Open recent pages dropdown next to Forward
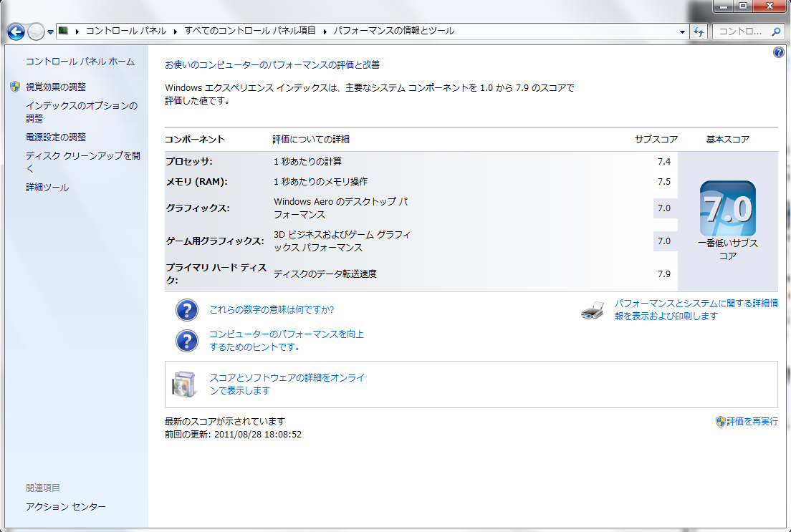791x532 pixels. [50, 32]
